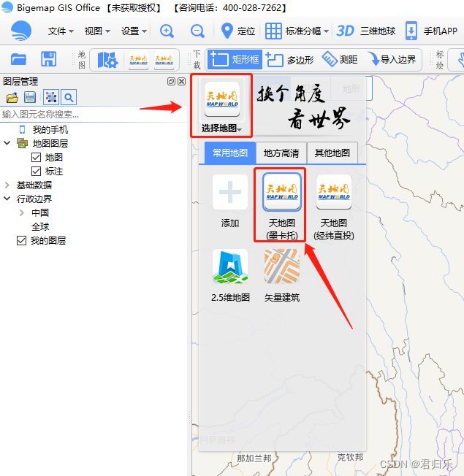This screenshot has height=476, width=464.
Task: Click the Bigemap cloud logo icon
Action: (x=21, y=31)
